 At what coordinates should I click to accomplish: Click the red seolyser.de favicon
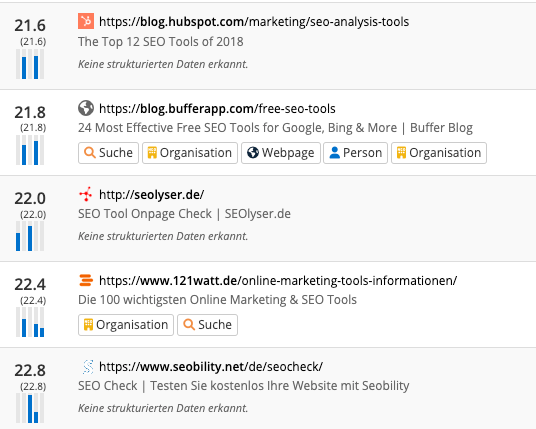86,194
